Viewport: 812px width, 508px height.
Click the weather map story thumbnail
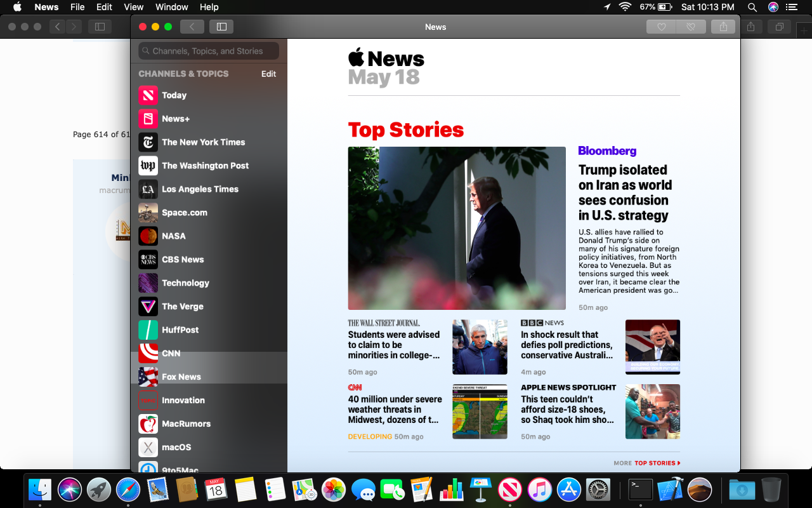point(480,411)
